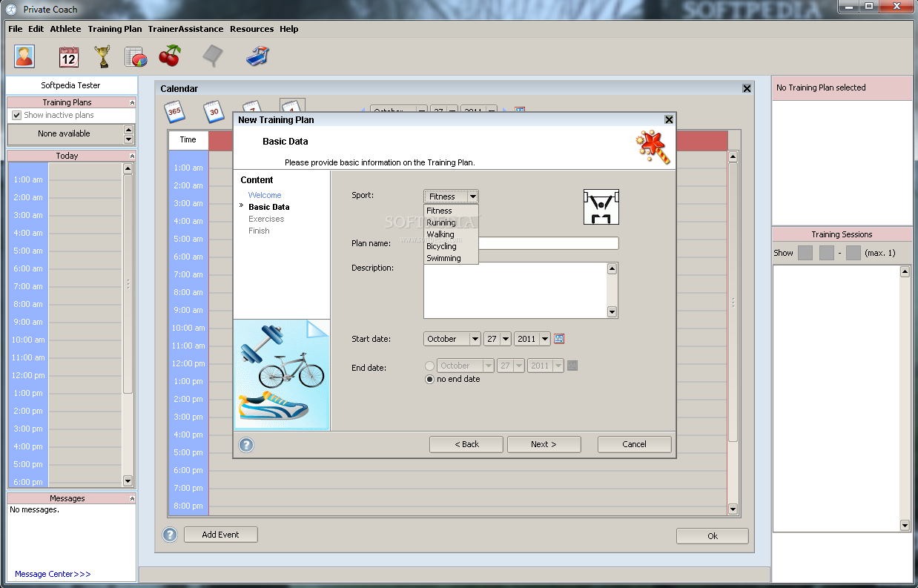This screenshot has width=918, height=588.
Task: Open the calendar toolbar icon showing 12
Action: (x=69, y=56)
